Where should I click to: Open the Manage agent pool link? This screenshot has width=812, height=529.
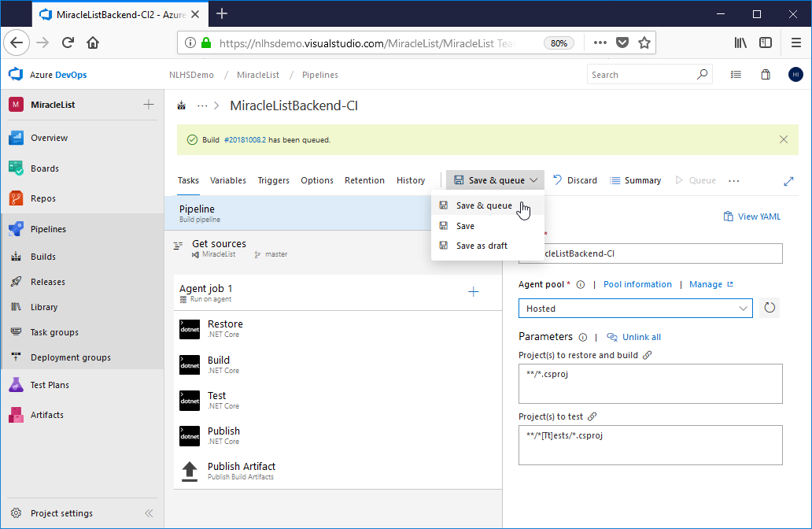710,284
